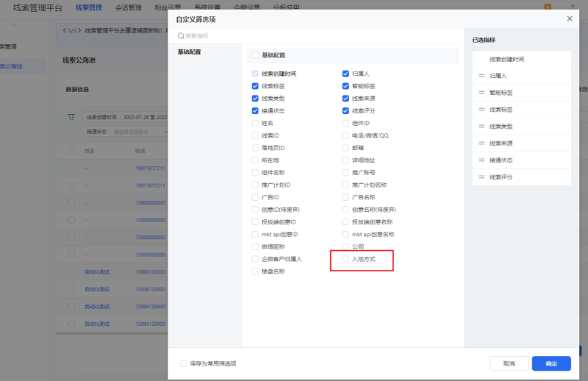Select the 基础配置 tab in left panel
The width and height of the screenshot is (588, 381).
coord(190,51)
